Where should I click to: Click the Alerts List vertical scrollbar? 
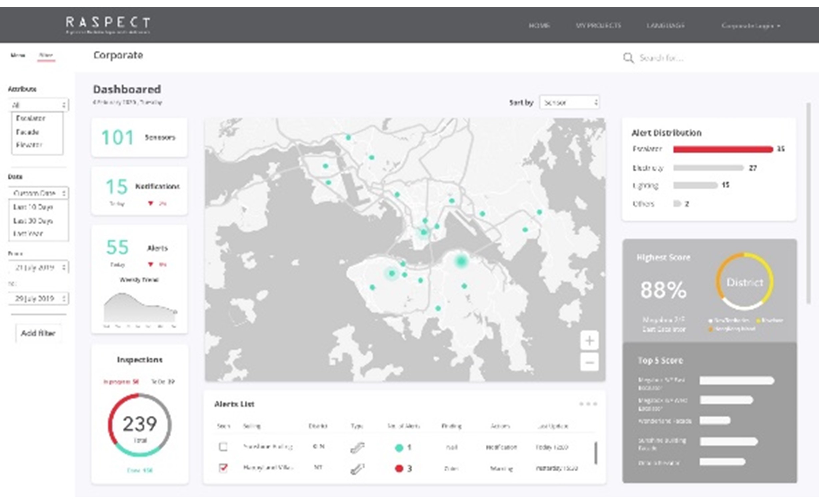pyautogui.click(x=596, y=453)
